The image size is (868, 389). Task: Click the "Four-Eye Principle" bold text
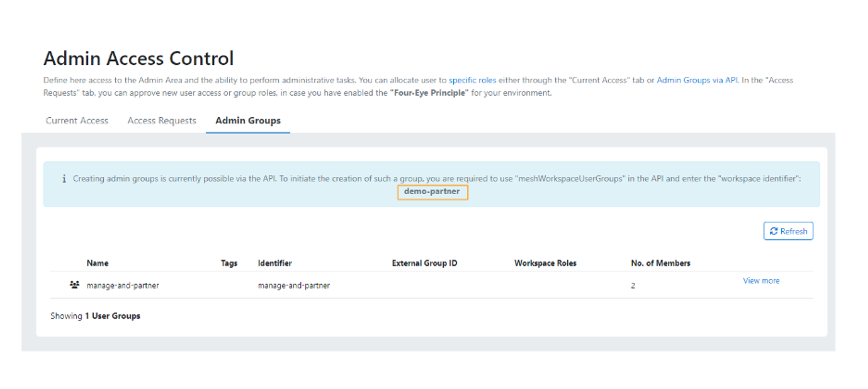pos(429,93)
